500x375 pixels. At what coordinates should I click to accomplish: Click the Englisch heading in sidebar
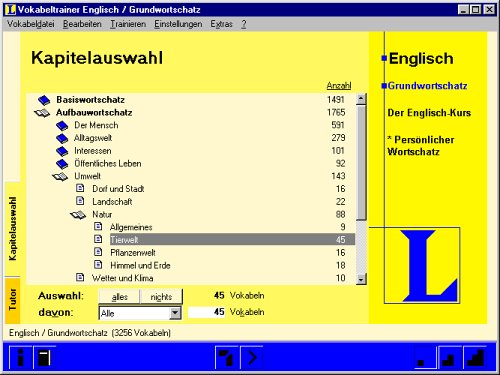click(x=421, y=59)
